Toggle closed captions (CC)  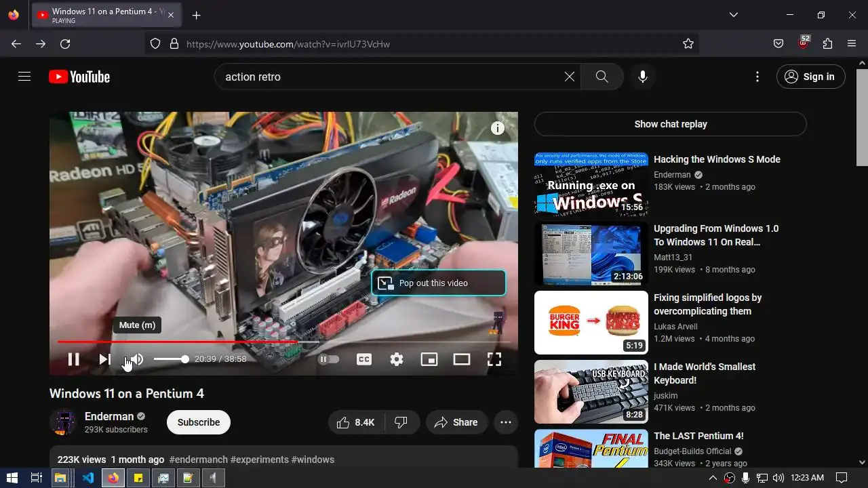click(x=364, y=359)
